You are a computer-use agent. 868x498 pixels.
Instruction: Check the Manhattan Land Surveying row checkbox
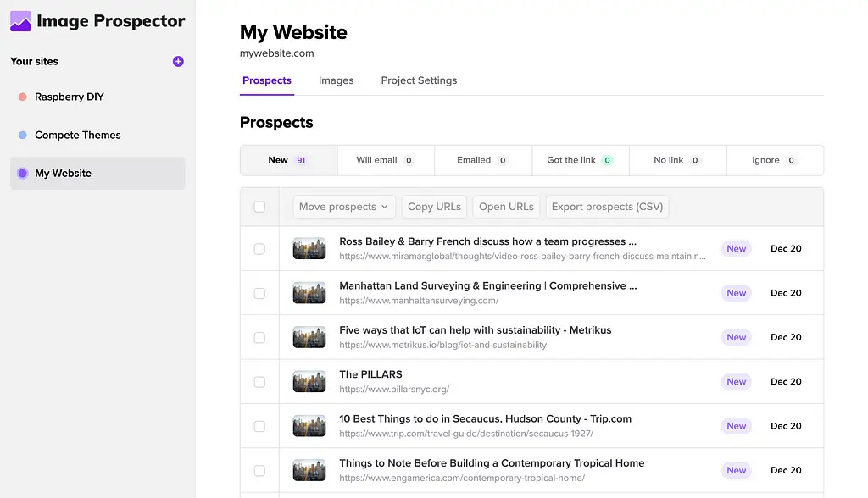(x=259, y=293)
